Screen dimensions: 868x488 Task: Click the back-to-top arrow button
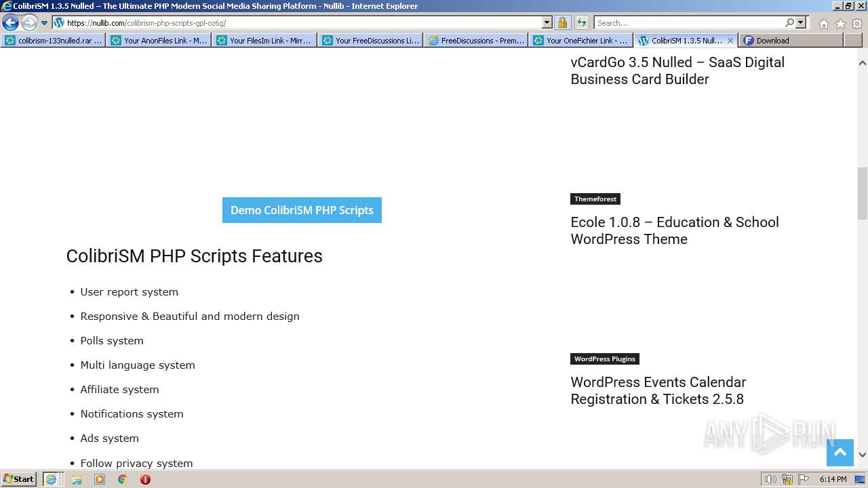(x=840, y=453)
